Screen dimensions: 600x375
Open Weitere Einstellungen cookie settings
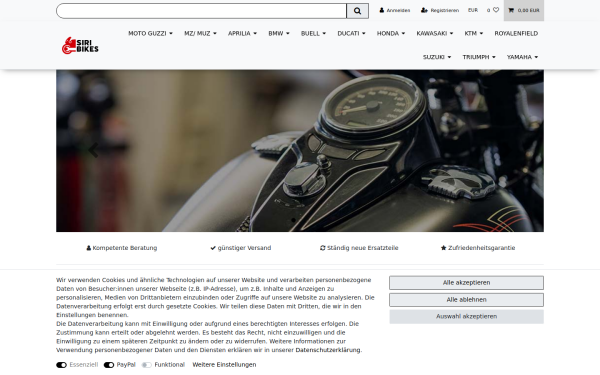pyautogui.click(x=224, y=365)
